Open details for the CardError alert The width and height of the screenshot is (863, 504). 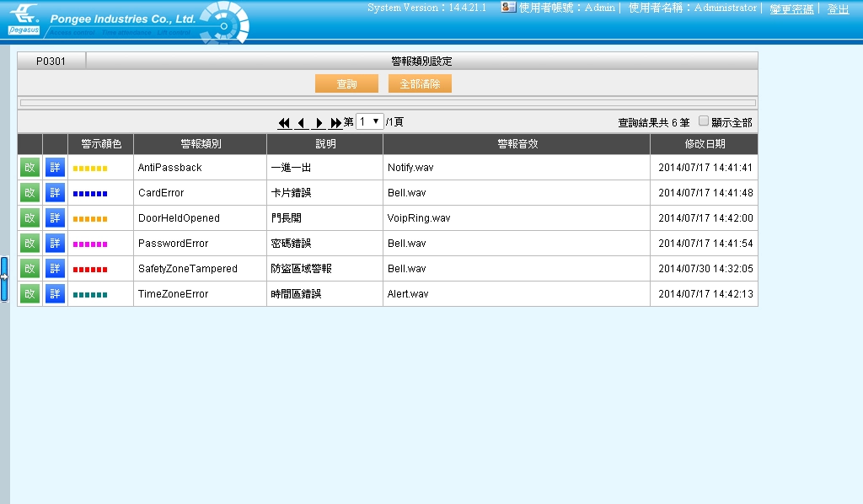tap(54, 192)
